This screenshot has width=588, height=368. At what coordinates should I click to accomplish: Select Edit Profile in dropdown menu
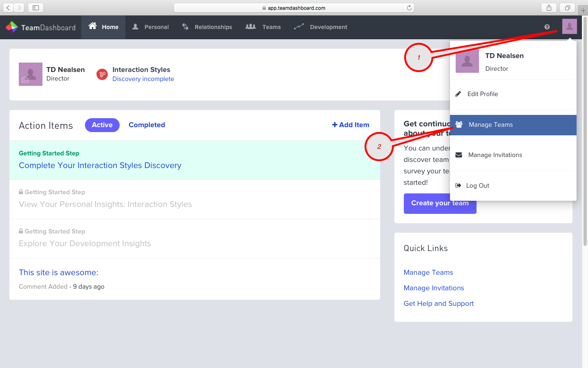pos(513,94)
